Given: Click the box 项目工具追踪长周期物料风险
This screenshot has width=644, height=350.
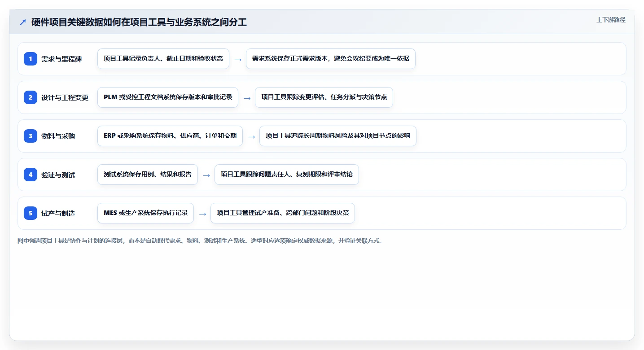Looking at the screenshot, I should pyautogui.click(x=338, y=136).
